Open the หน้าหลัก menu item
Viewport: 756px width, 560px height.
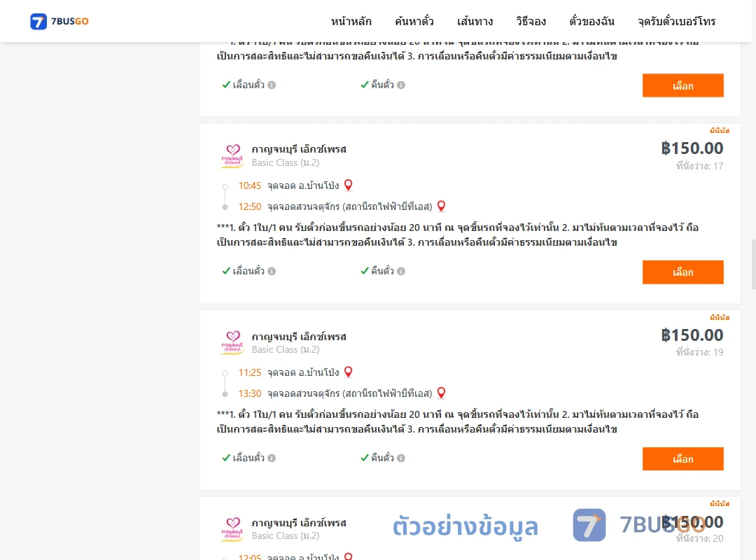tap(351, 21)
